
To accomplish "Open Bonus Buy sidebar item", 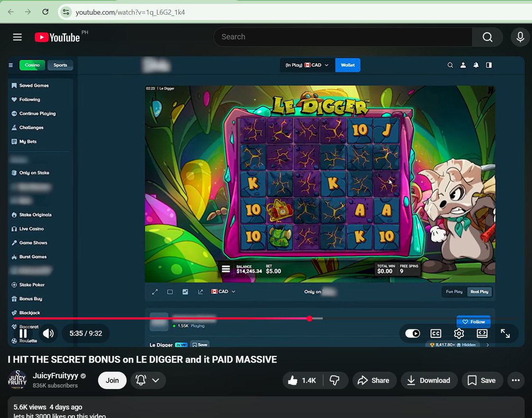I will click(x=27, y=299).
